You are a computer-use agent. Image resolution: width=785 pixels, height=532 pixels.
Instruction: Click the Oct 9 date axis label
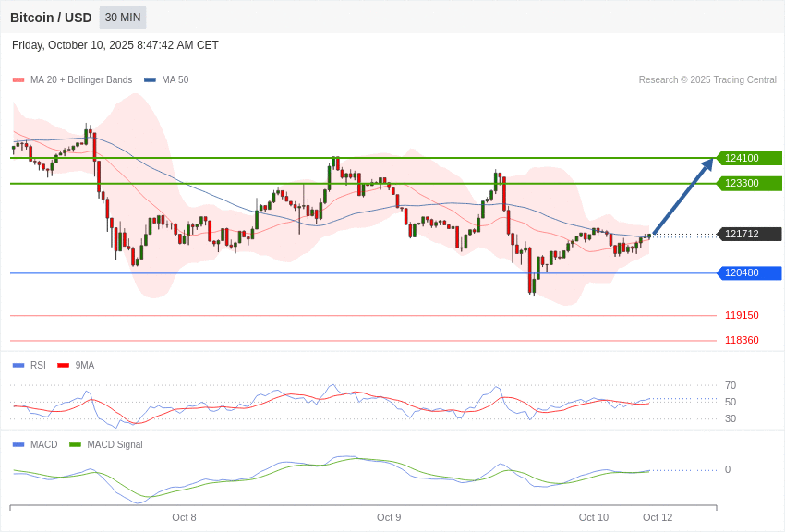coord(389,517)
